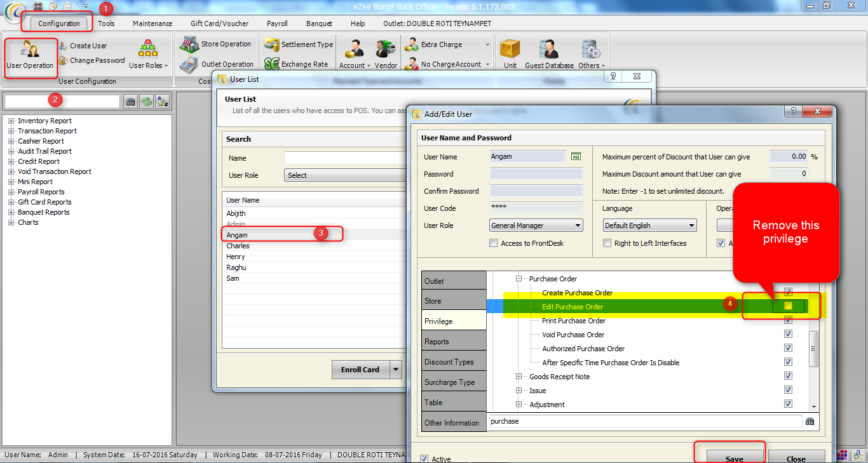Open the Enroll Card dropdown arrow
868x463 pixels.
[396, 369]
